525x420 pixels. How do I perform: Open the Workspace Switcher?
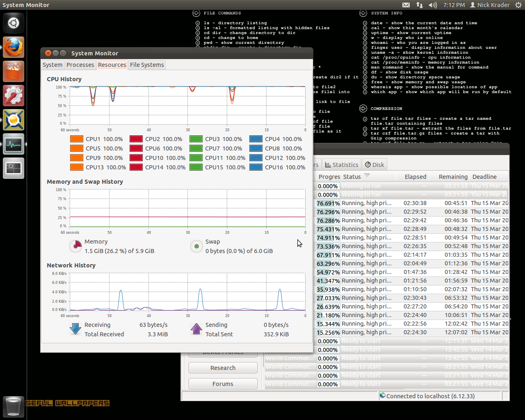pyautogui.click(x=14, y=168)
